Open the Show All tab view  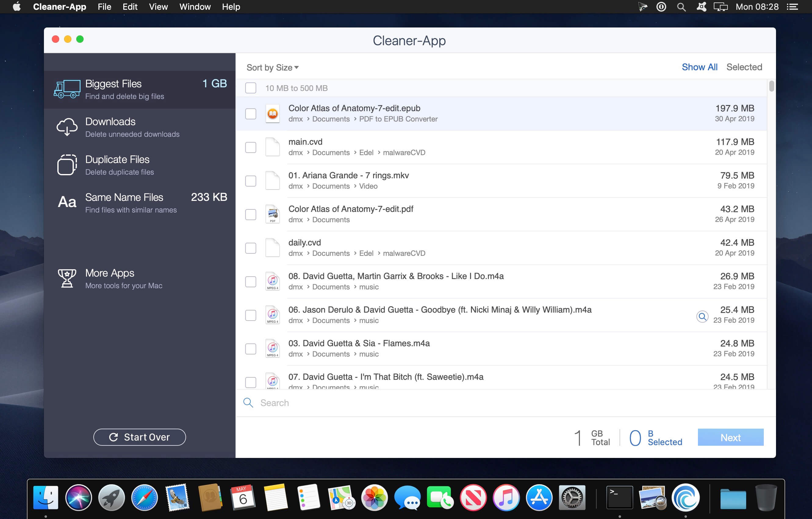click(699, 67)
